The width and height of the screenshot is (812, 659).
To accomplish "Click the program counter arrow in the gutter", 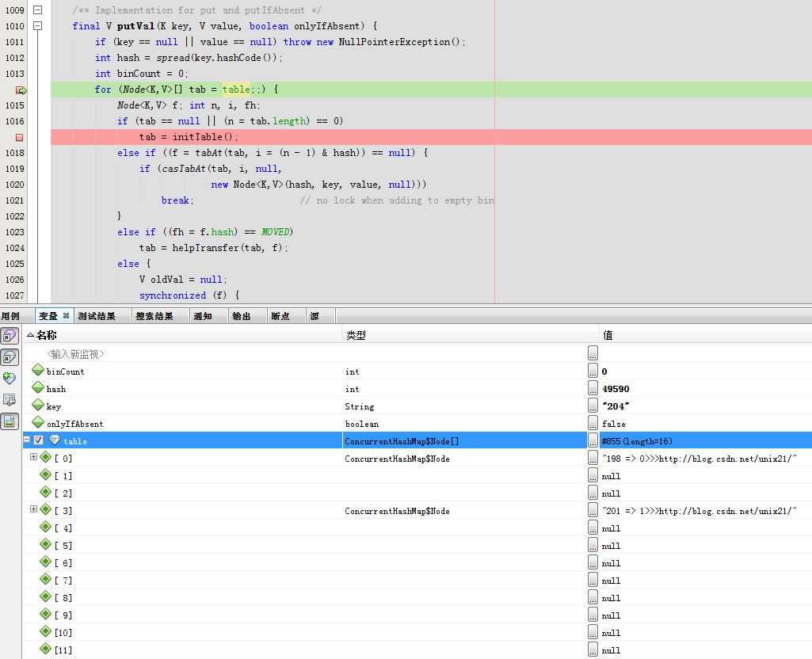I will [x=21, y=90].
